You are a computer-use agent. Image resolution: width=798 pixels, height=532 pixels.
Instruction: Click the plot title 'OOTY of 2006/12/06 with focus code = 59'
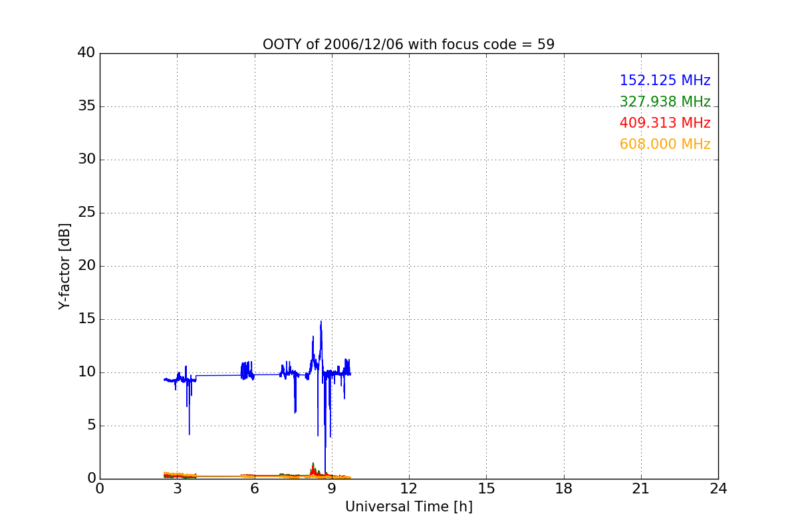click(408, 45)
